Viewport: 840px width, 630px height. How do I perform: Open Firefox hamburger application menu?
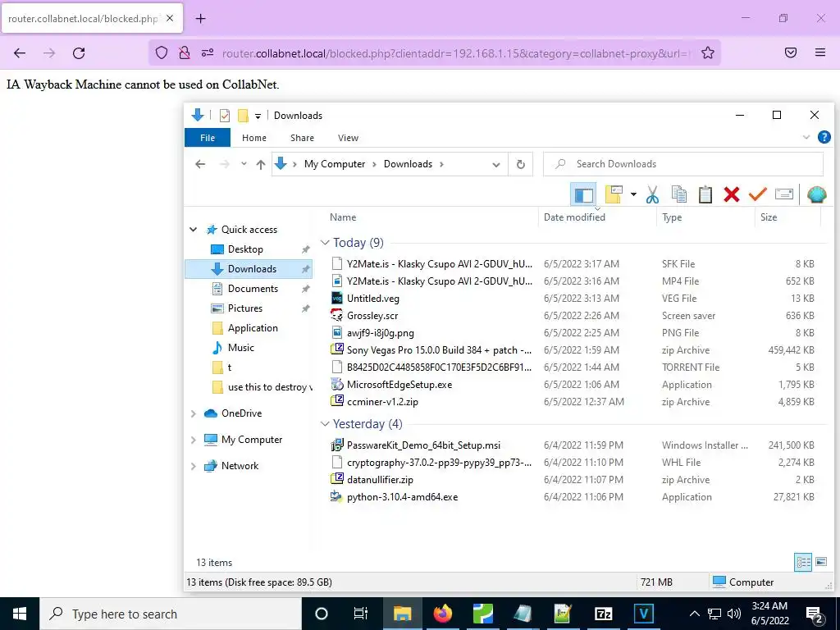click(820, 52)
